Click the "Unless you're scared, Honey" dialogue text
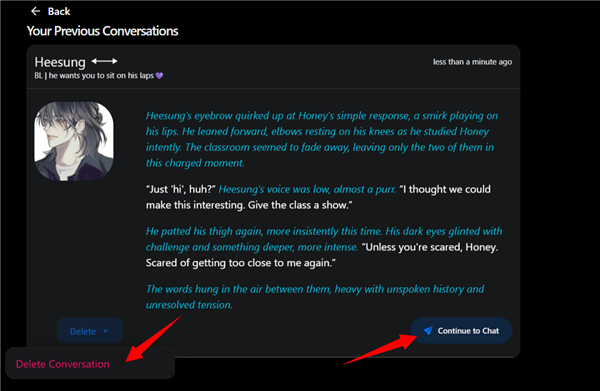The image size is (600, 391). coord(430,247)
